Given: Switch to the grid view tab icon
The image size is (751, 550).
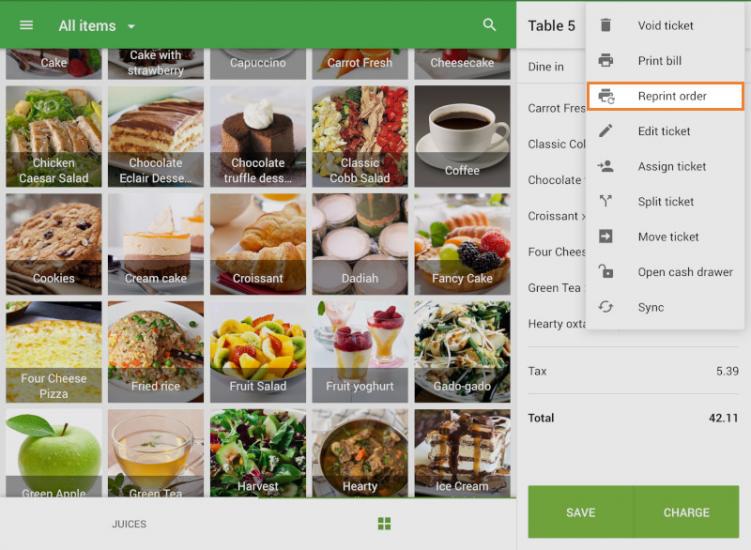Looking at the screenshot, I should click(x=384, y=524).
